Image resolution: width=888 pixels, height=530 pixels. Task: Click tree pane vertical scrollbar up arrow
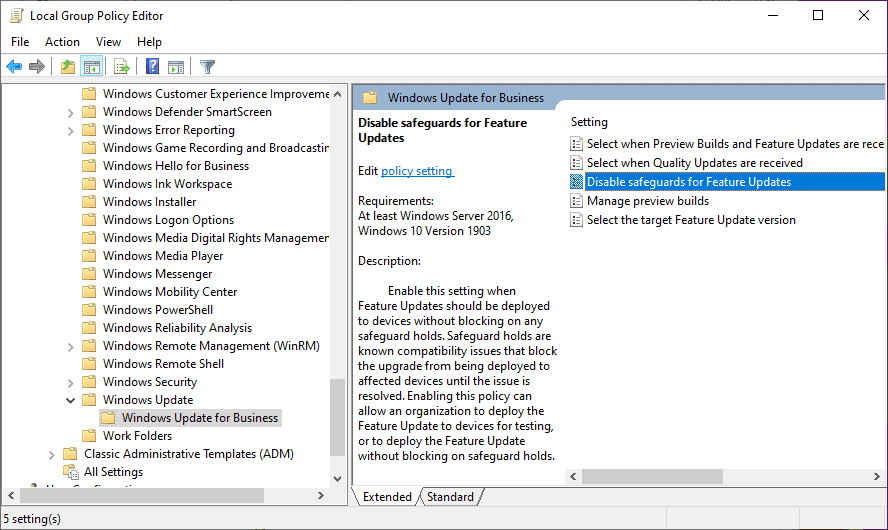(x=338, y=94)
